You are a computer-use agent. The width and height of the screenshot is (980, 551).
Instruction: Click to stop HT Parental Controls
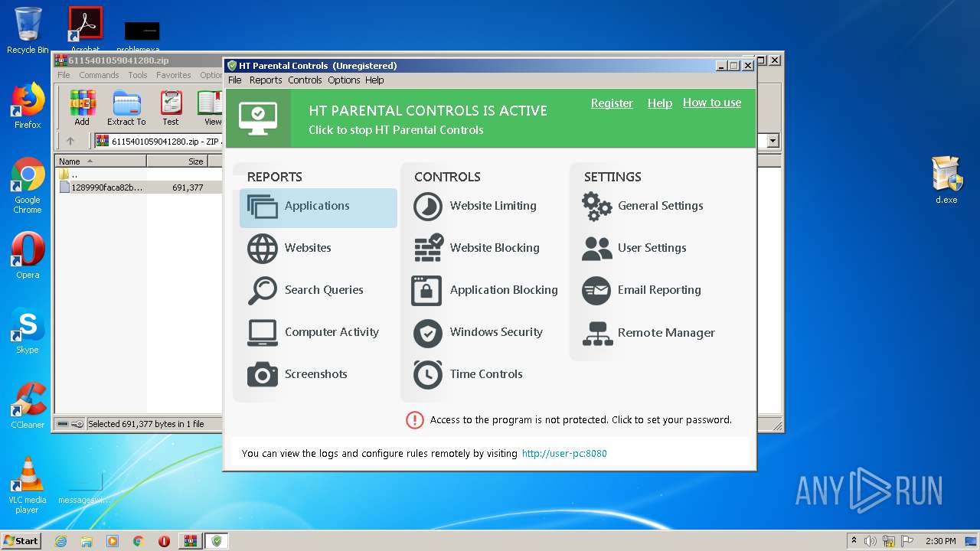point(396,130)
